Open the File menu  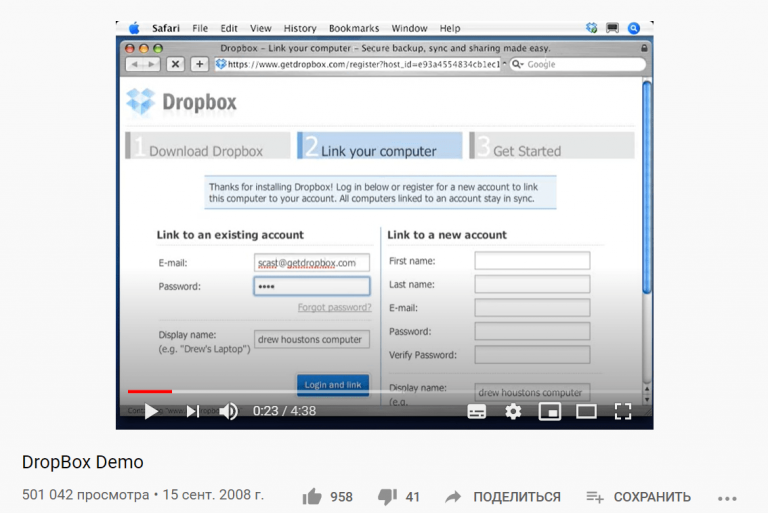(200, 28)
